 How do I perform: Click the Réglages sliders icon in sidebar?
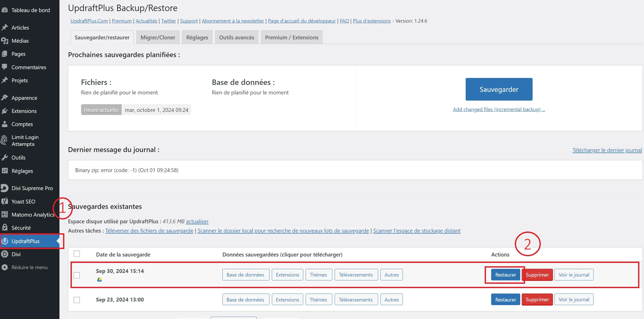[x=4, y=171]
